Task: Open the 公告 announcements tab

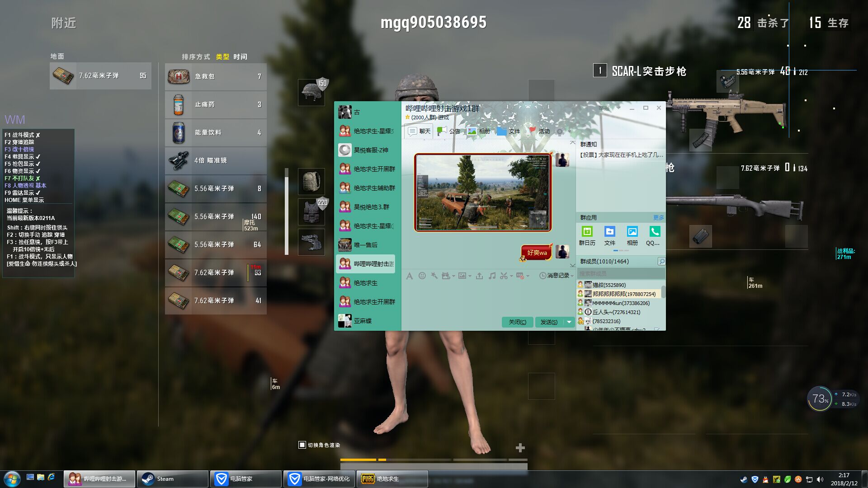Action: tap(449, 131)
